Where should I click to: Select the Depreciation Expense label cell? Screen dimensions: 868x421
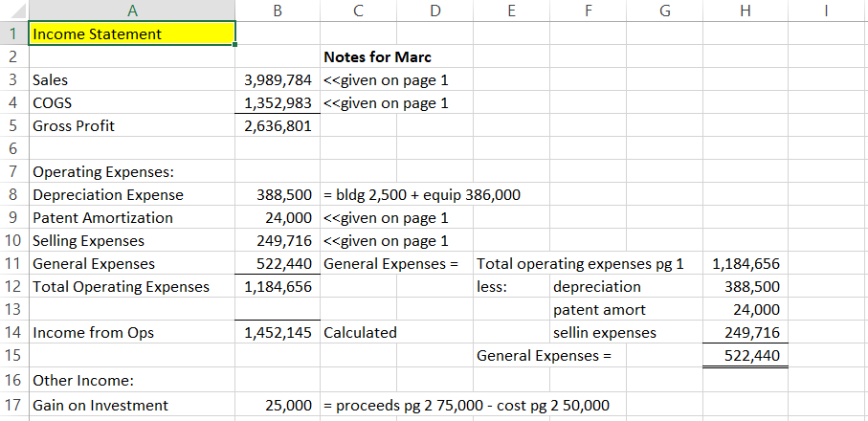(x=132, y=195)
